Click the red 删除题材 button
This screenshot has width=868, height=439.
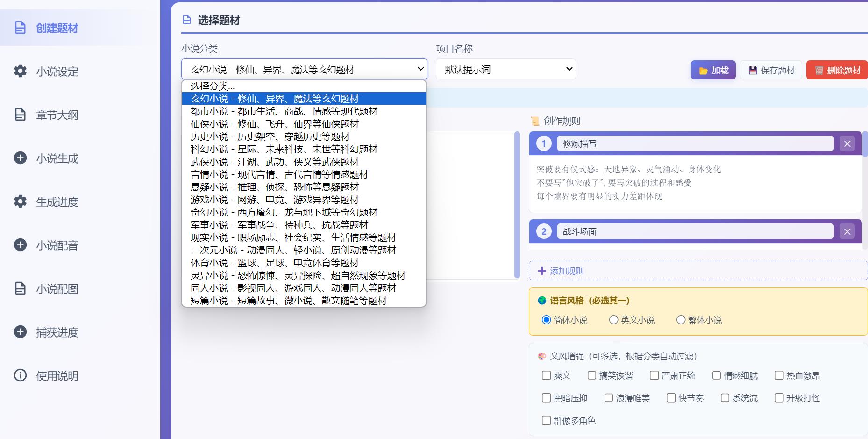(x=837, y=70)
